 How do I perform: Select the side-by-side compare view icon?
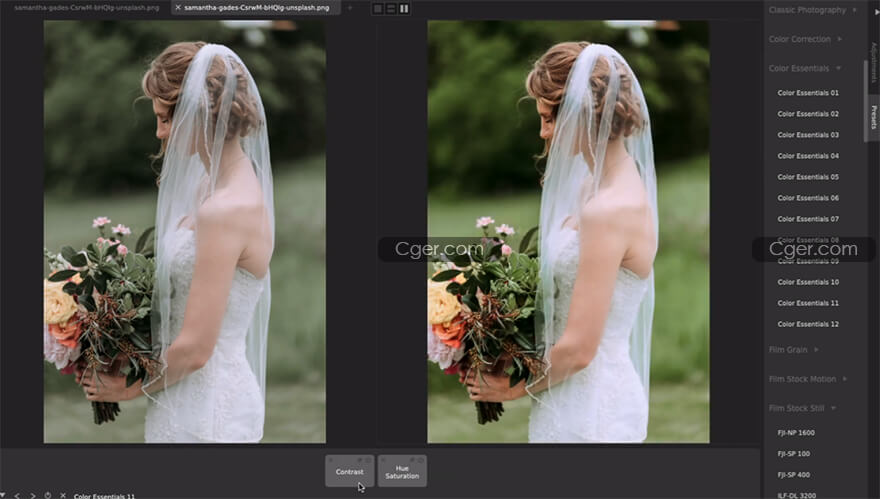tap(404, 8)
